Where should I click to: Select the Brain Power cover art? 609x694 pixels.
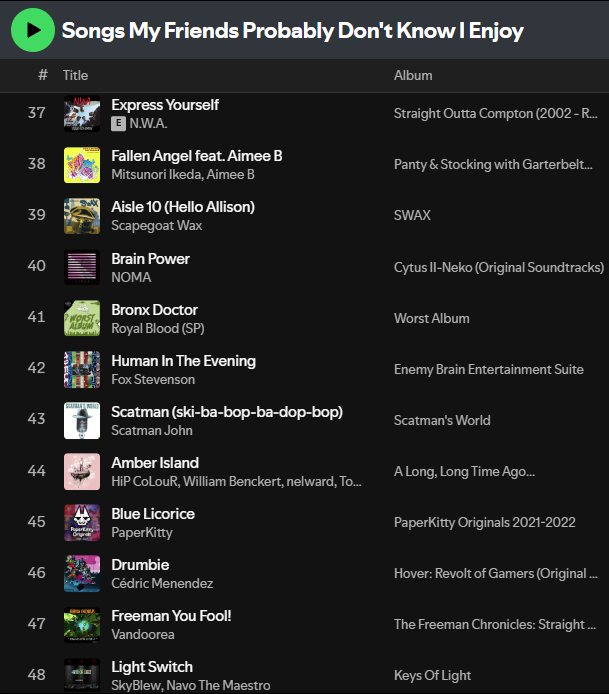[x=82, y=267]
